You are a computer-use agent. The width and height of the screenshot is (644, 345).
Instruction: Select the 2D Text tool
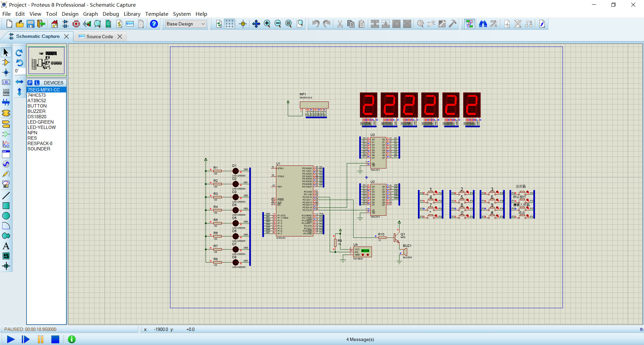coord(6,246)
